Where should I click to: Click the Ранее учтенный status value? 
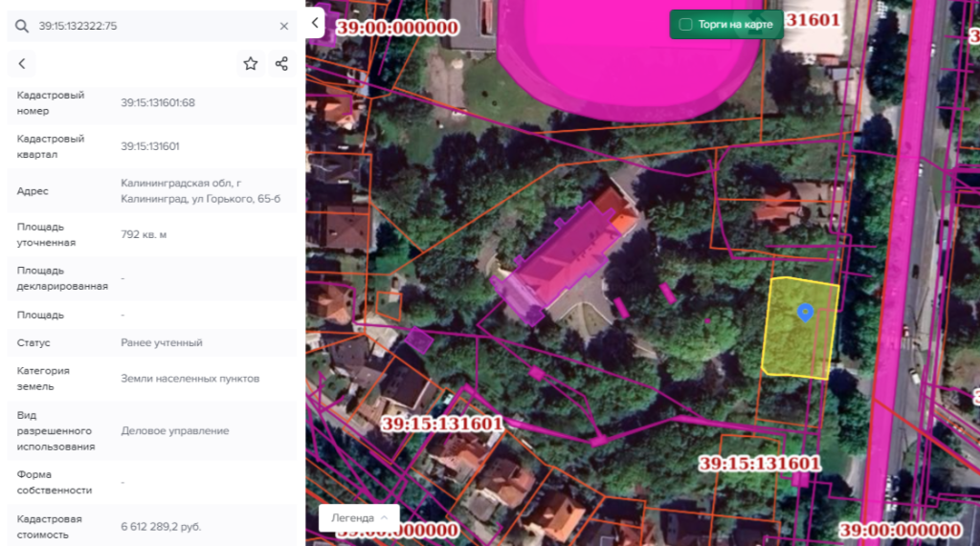click(x=162, y=342)
